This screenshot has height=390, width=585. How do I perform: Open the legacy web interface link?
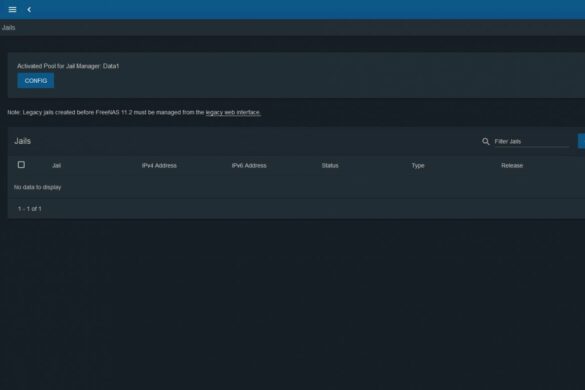pyautogui.click(x=233, y=112)
